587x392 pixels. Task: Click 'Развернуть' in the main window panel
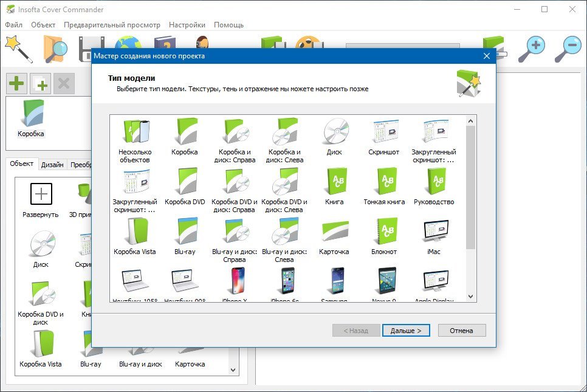click(41, 201)
